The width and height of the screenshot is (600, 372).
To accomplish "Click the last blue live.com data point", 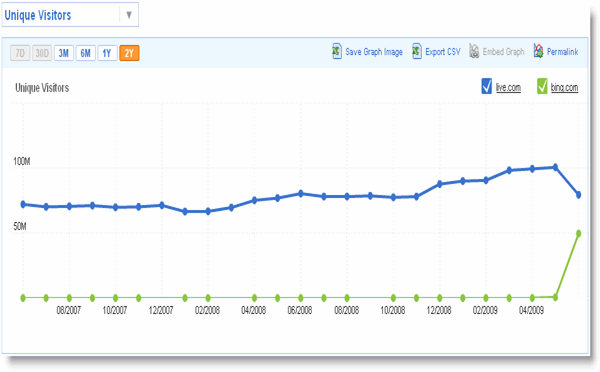I will [579, 195].
